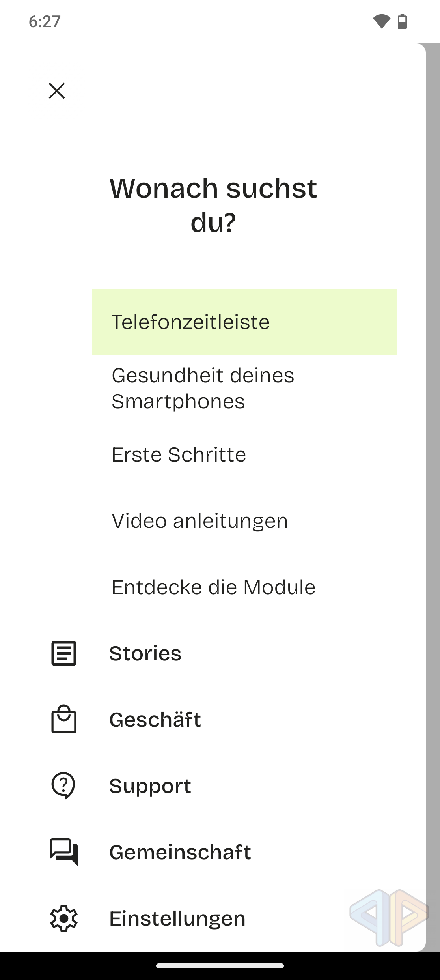
Task: Open Entdecke die Module
Action: coord(213,587)
